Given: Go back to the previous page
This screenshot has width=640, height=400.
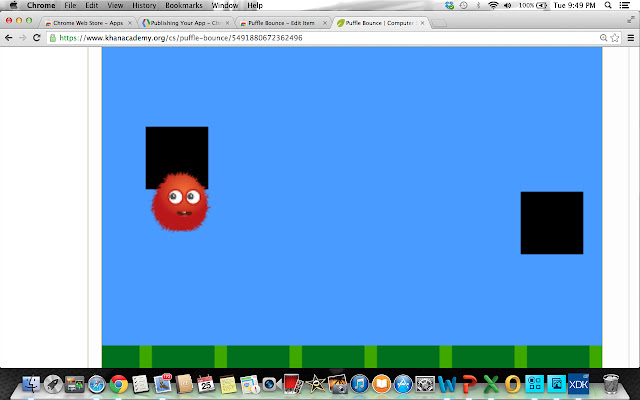Looking at the screenshot, I should [x=9, y=38].
